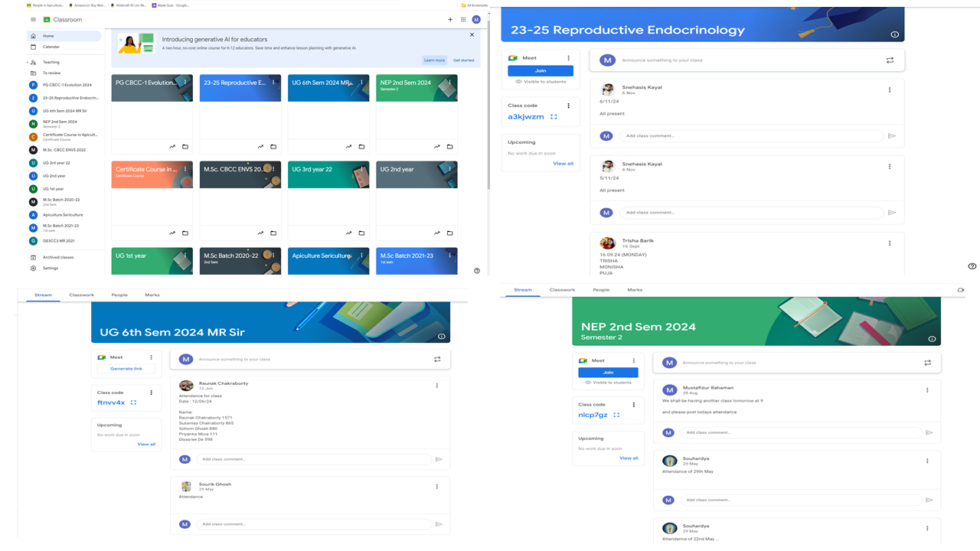
Task: Open the main menu hamburger icon
Action: (x=33, y=20)
